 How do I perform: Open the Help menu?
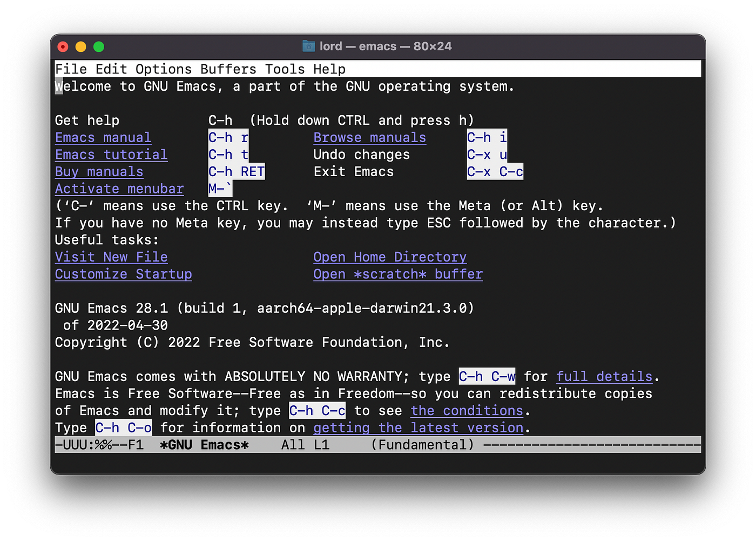pyautogui.click(x=330, y=69)
